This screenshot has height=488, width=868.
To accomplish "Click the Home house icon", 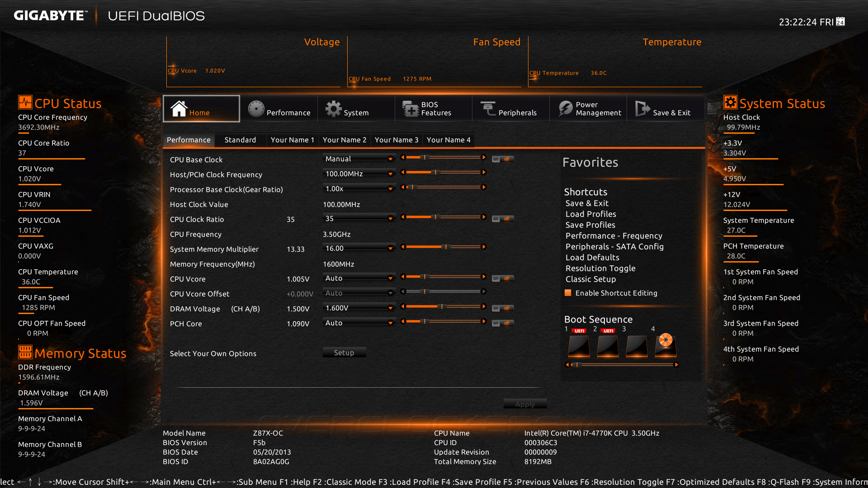I will point(179,109).
